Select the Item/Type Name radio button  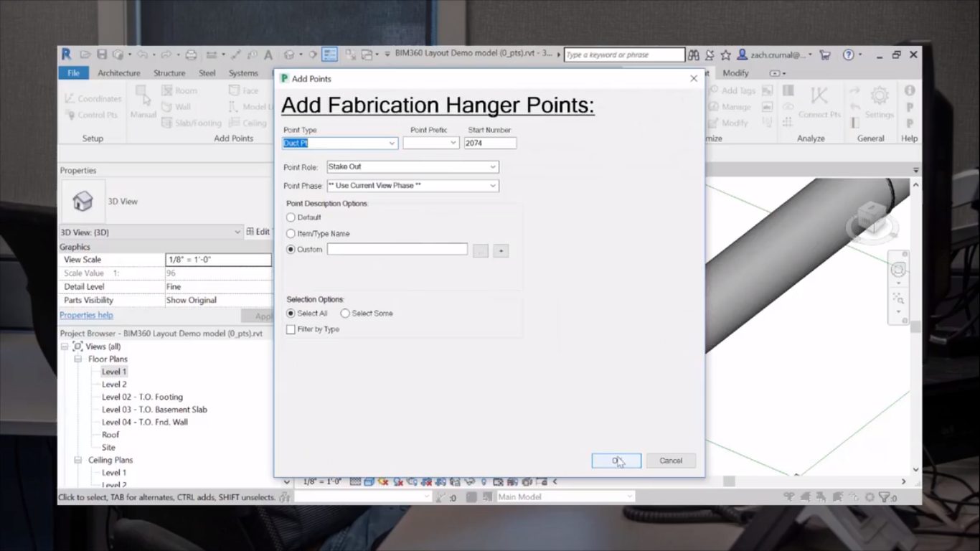coord(291,233)
